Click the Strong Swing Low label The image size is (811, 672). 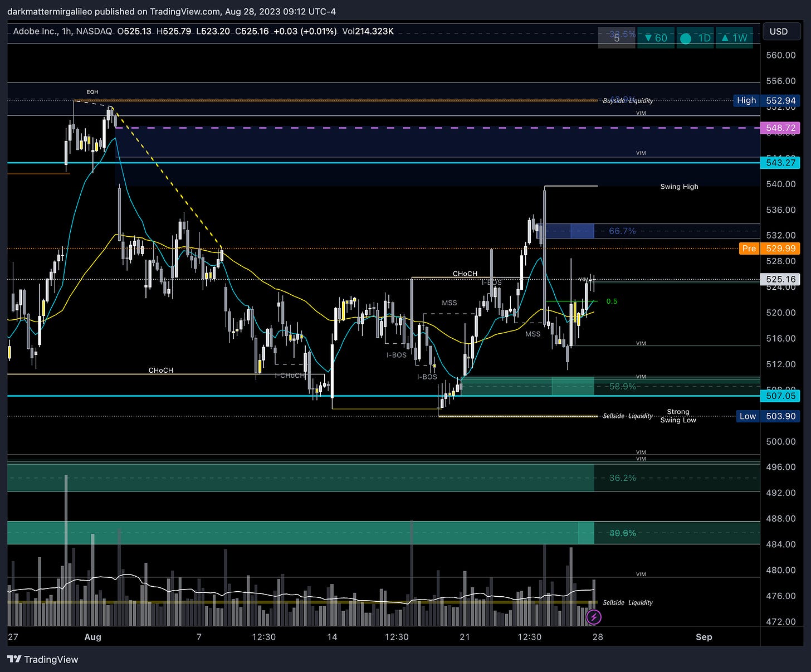pyautogui.click(x=678, y=416)
